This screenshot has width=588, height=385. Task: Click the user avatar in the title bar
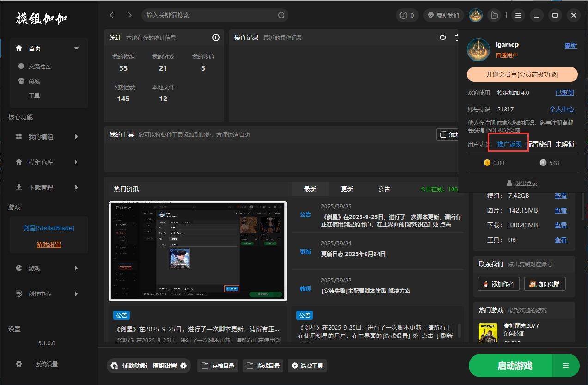(476, 15)
